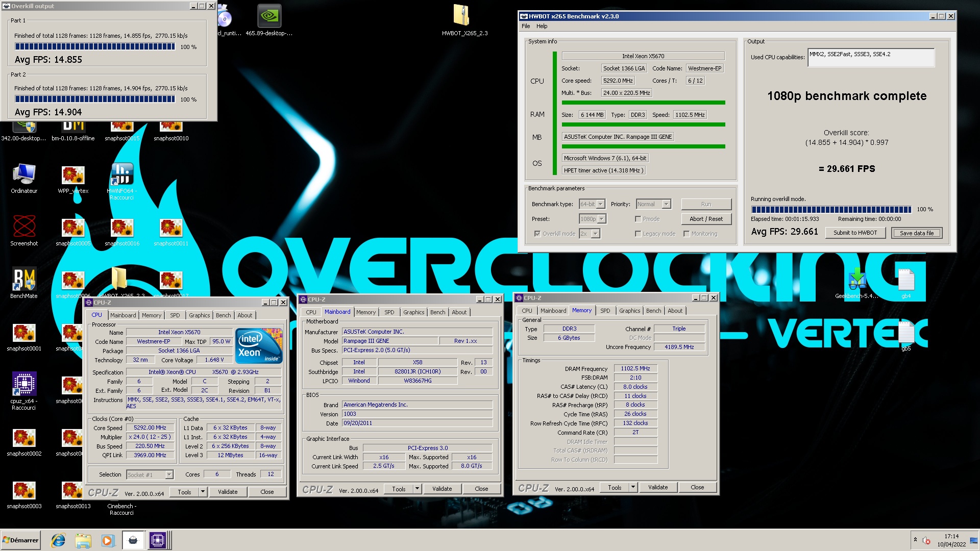
Task: Open the snaphsot0002 image file
Action: point(24,442)
